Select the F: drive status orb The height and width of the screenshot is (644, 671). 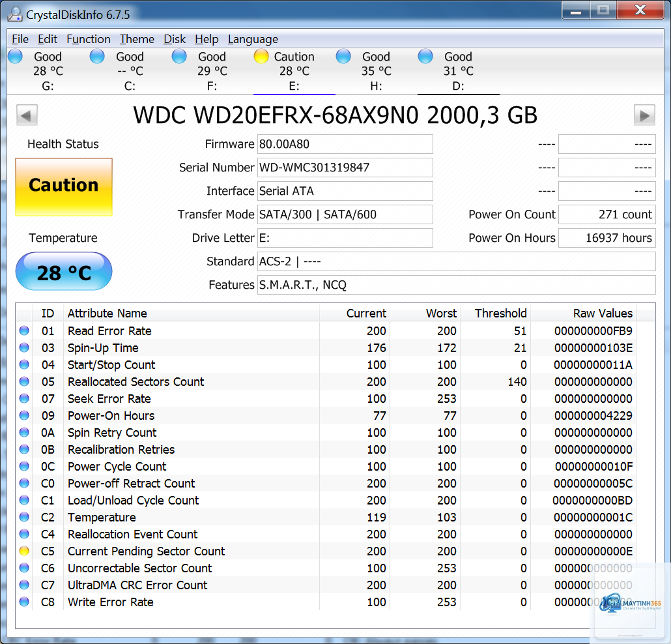(x=179, y=56)
